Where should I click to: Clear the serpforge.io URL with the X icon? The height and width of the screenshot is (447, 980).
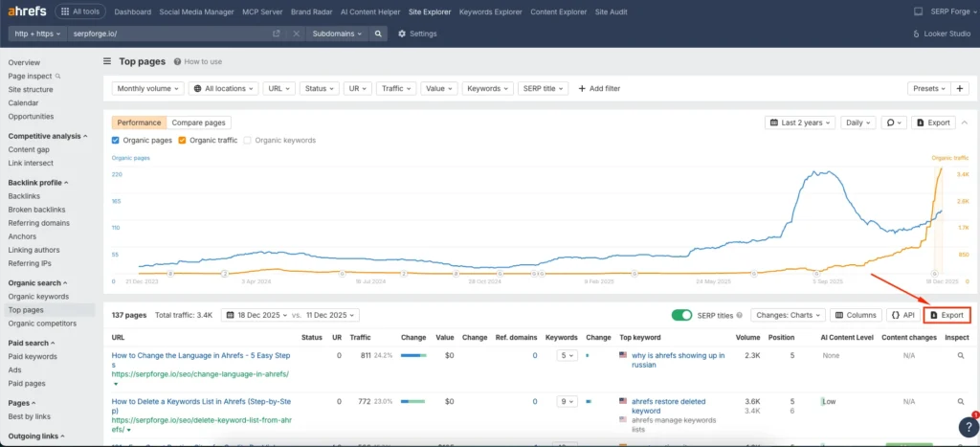click(x=296, y=34)
